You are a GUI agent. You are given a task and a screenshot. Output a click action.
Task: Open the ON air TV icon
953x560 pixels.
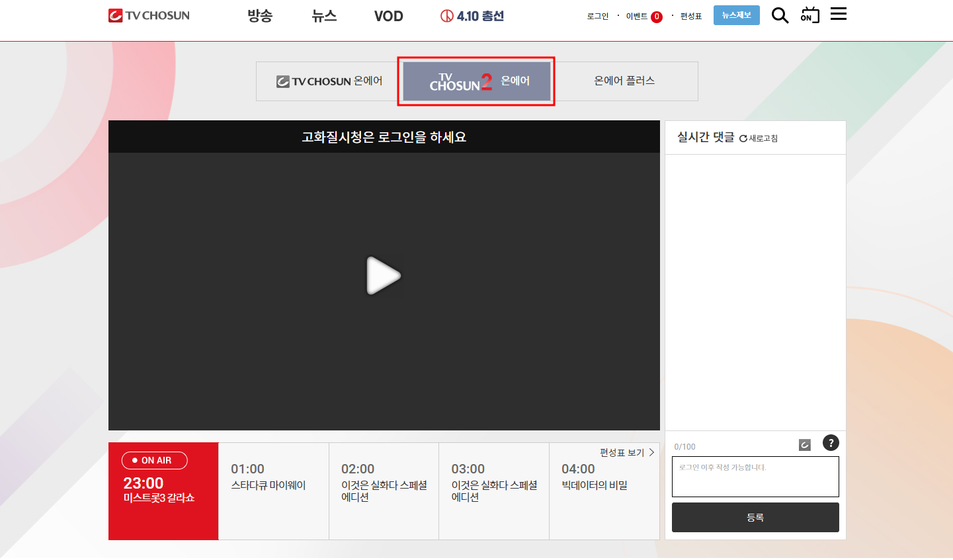click(809, 15)
